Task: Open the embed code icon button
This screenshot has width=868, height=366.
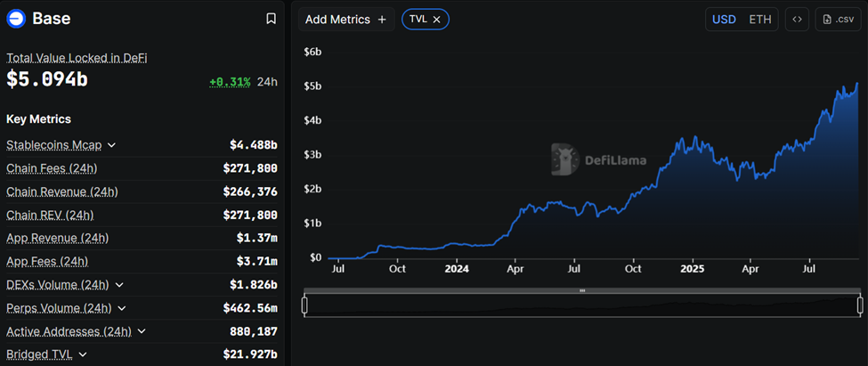Action: tap(797, 20)
